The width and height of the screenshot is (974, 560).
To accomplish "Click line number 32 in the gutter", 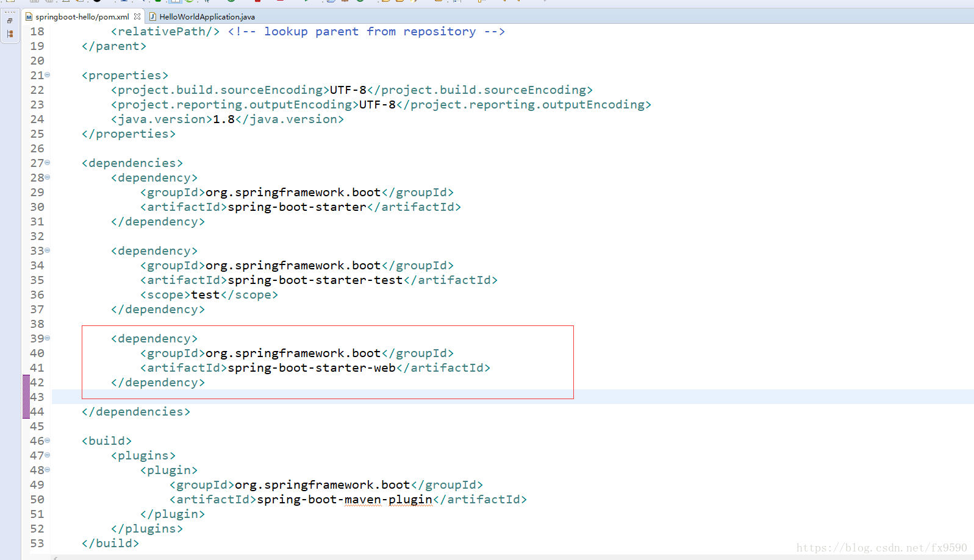I will (37, 236).
